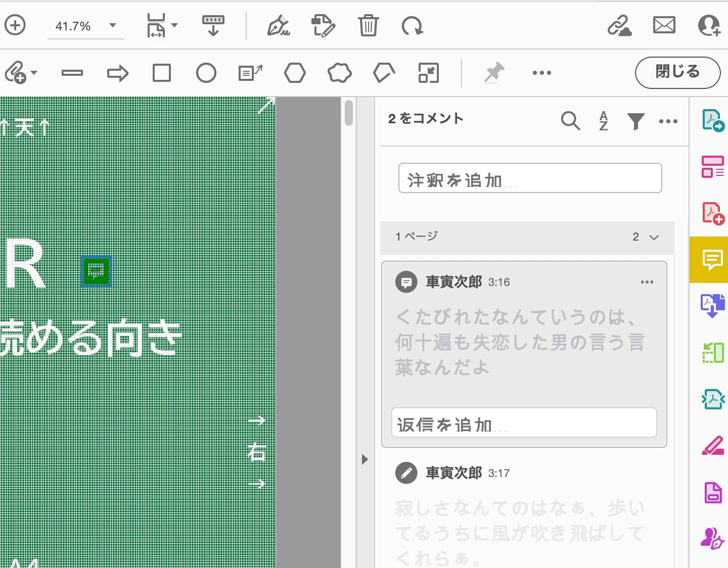The height and width of the screenshot is (568, 728).
Task: Click the edit page pencil icon
Action: 323,25
